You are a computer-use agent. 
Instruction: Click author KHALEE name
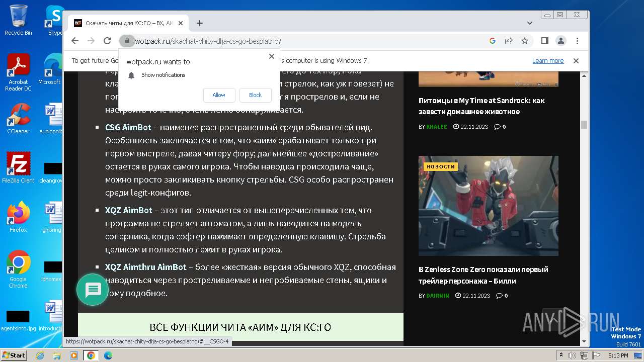click(437, 127)
